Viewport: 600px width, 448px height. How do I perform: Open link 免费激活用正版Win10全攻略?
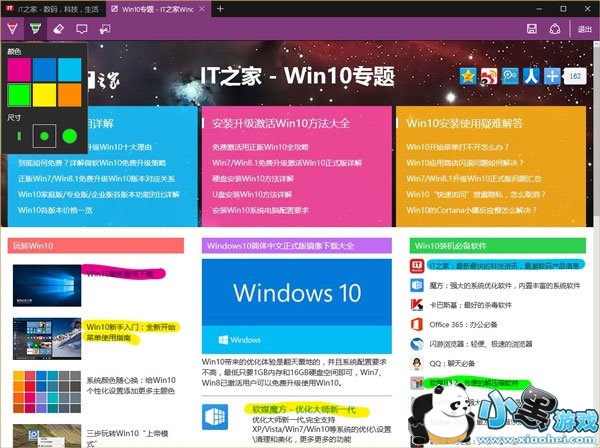(x=260, y=147)
